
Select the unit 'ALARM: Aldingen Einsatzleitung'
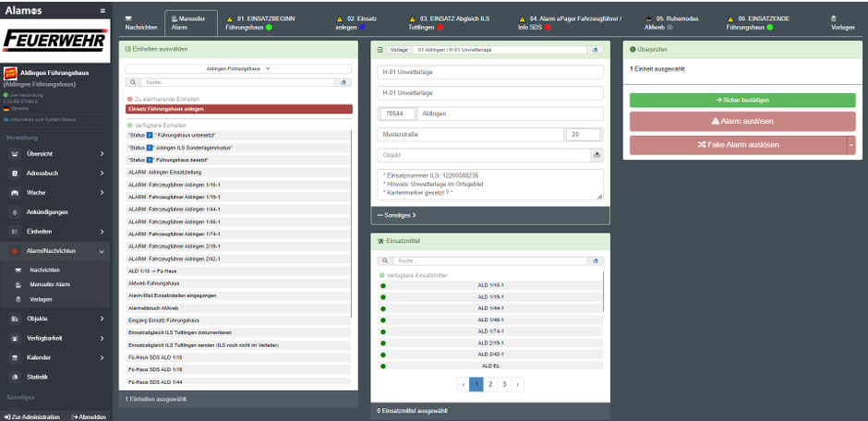coord(238,173)
